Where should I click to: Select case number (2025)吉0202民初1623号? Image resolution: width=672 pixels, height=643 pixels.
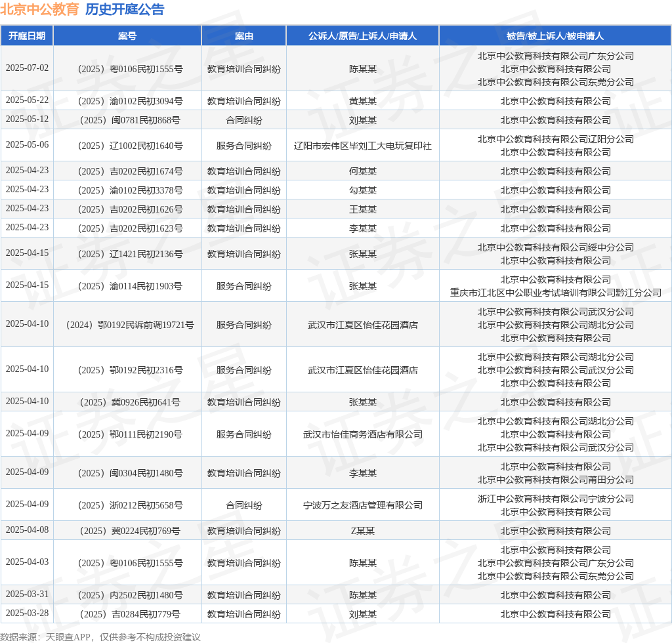[131, 228]
